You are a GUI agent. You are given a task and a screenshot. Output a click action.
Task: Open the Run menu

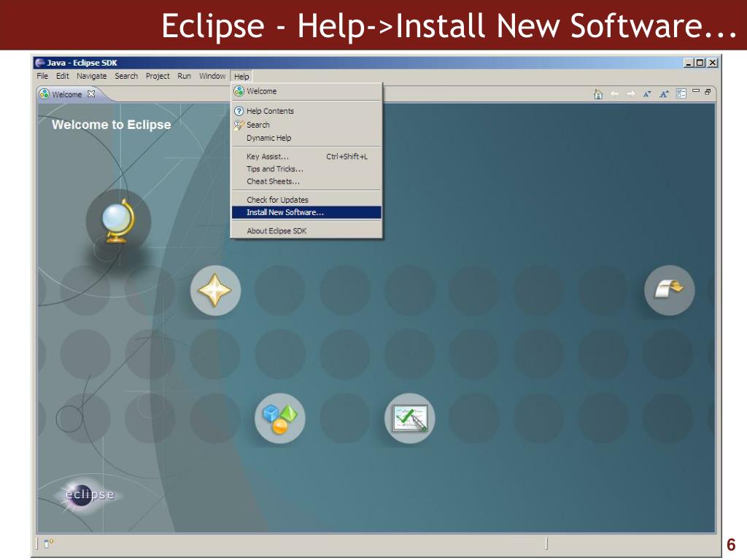184,76
